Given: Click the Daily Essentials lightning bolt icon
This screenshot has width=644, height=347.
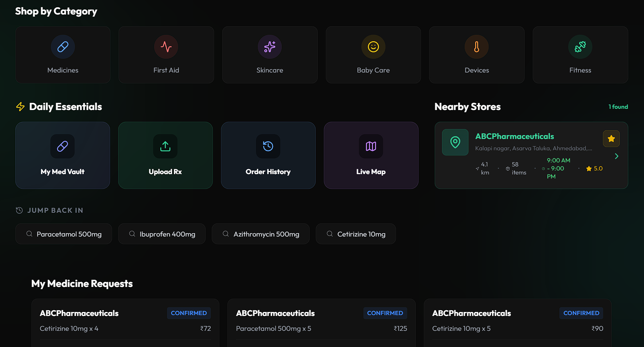Looking at the screenshot, I should click(x=20, y=107).
